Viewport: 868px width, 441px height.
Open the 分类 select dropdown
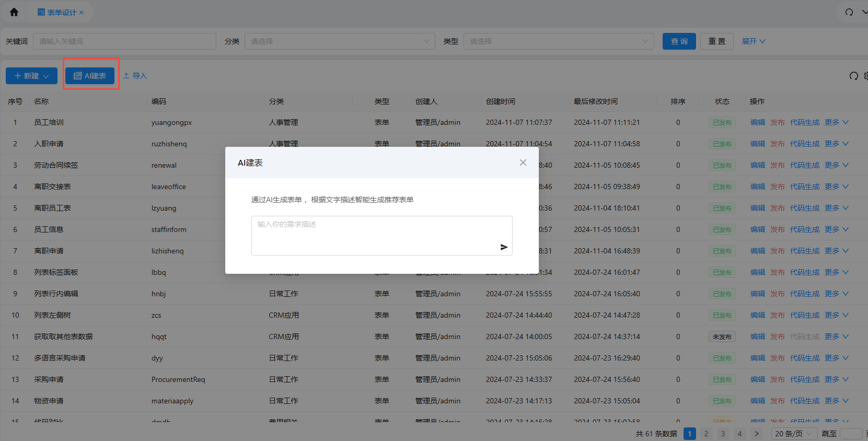340,41
